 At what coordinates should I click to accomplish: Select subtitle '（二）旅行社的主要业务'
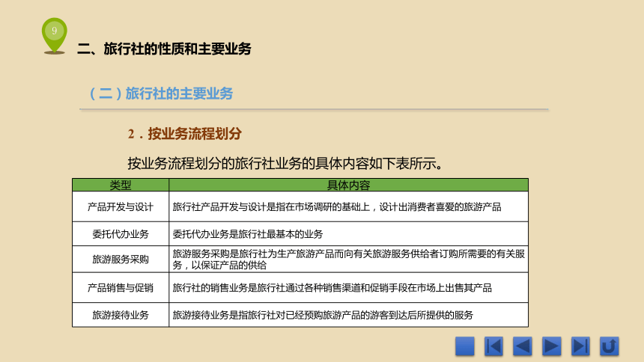(160, 93)
